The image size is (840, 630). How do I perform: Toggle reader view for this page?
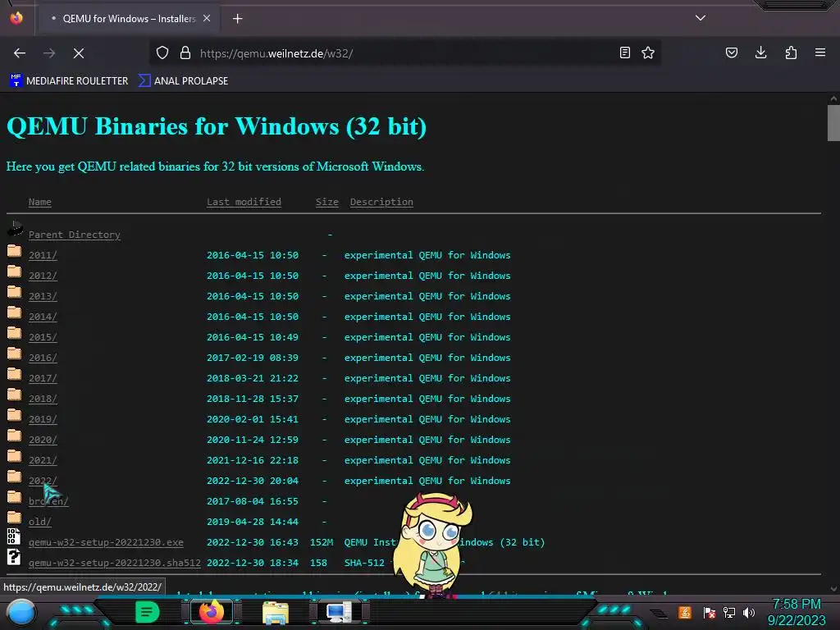click(x=624, y=53)
